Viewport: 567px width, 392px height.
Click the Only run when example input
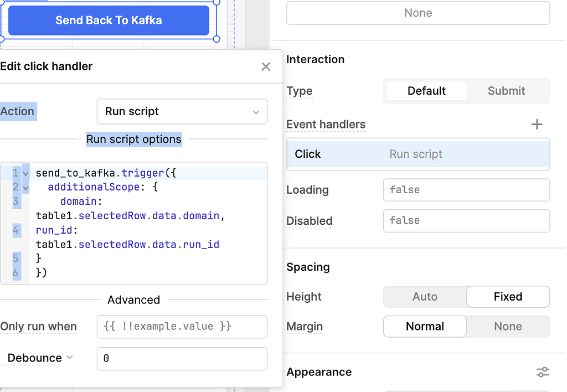click(x=182, y=327)
